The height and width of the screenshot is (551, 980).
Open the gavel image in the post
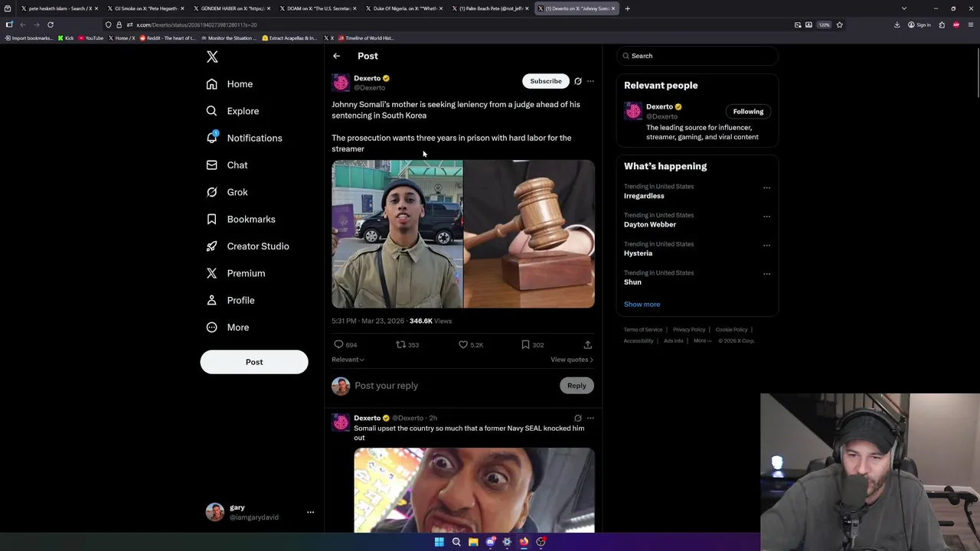click(529, 234)
